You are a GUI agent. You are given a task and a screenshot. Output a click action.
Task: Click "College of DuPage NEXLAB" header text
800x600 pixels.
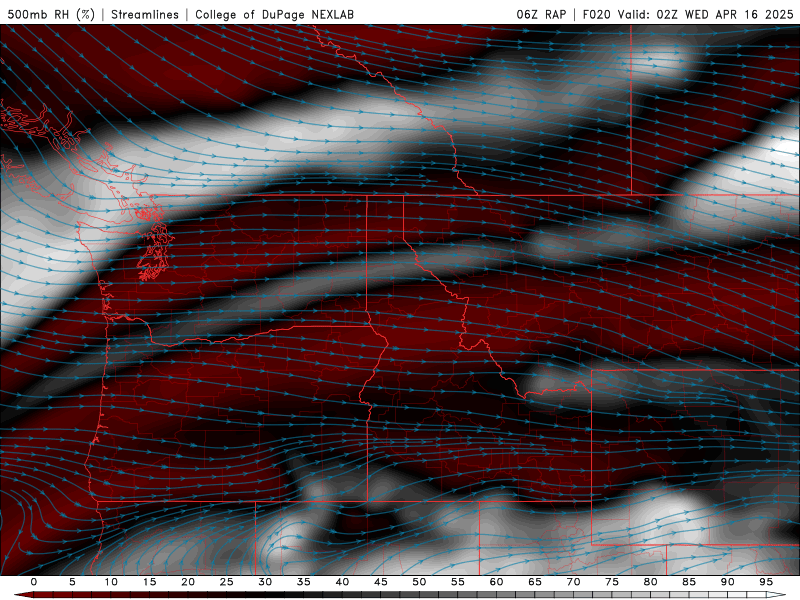(x=274, y=14)
